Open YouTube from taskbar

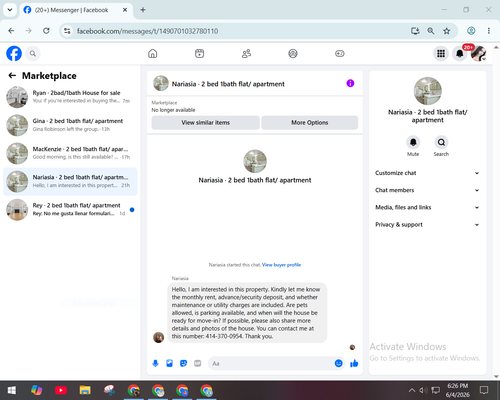(61, 390)
